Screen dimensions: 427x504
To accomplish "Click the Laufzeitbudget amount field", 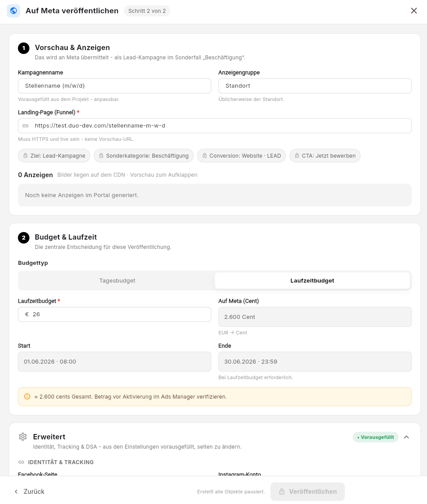I will 115,314.
